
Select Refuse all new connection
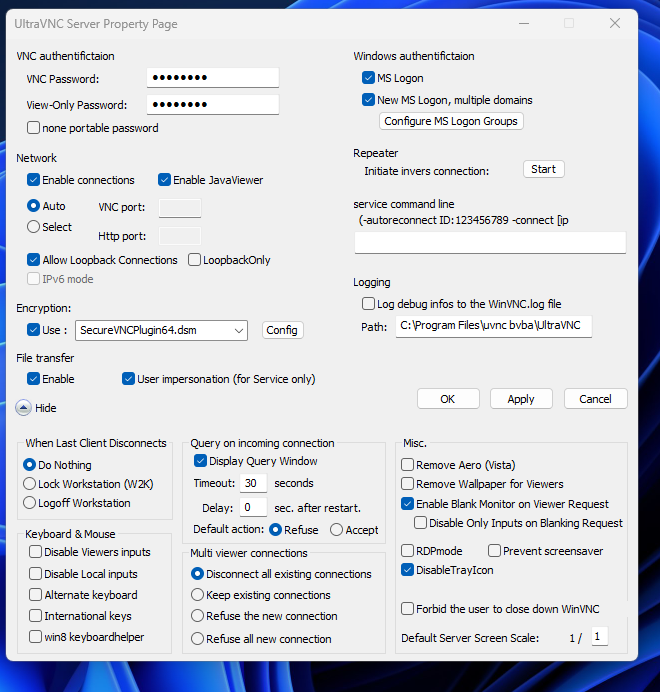click(197, 639)
